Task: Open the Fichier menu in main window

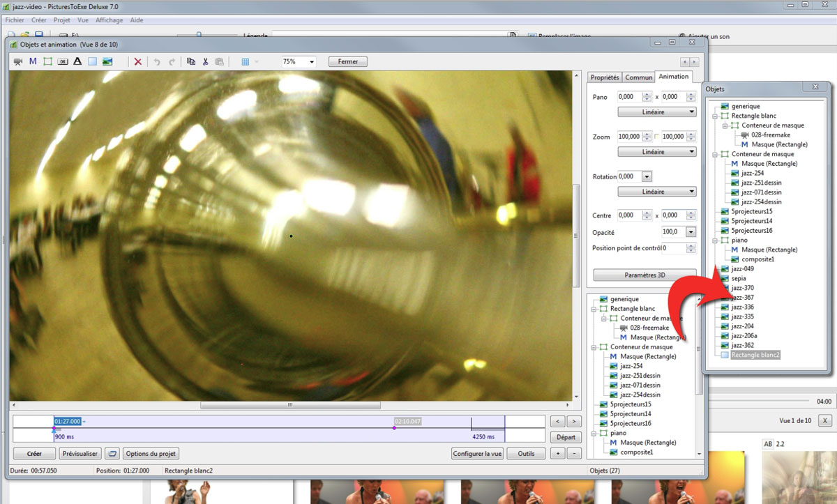Action: [x=15, y=20]
